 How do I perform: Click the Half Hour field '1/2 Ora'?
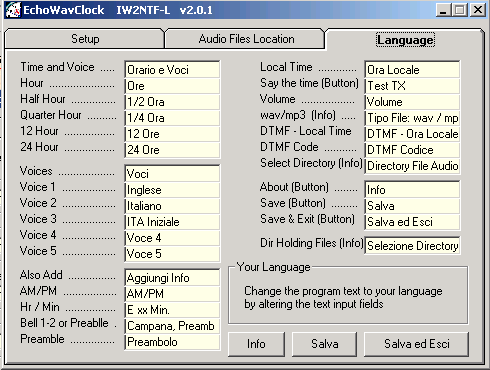[x=172, y=102]
